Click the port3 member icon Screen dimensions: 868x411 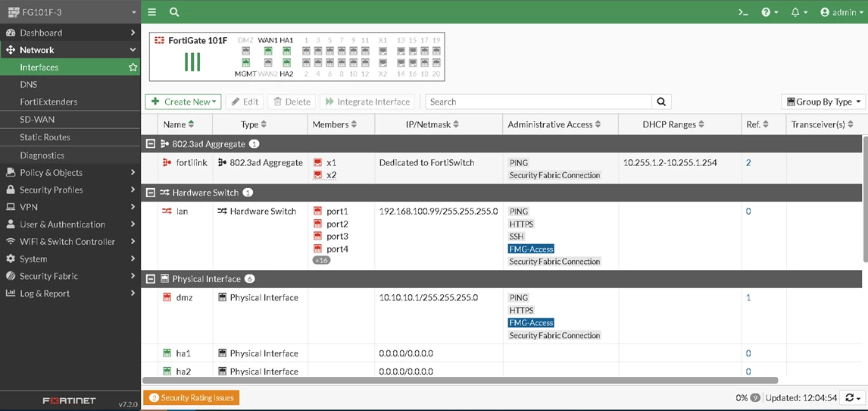[x=318, y=237]
